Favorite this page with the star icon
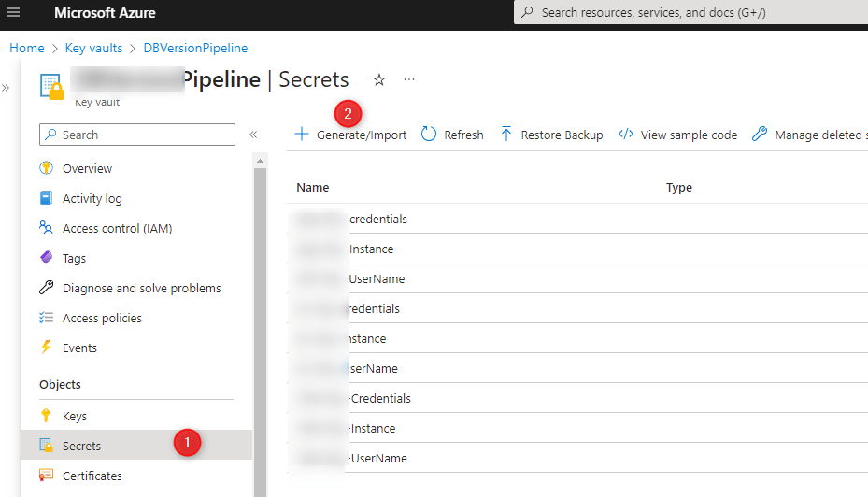Image resolution: width=868 pixels, height=497 pixels. [378, 80]
